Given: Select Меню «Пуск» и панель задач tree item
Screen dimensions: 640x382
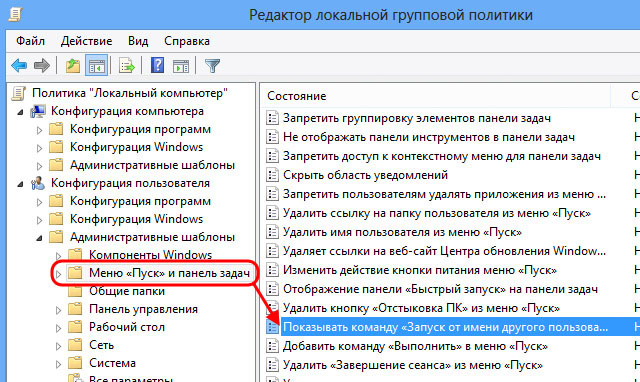Looking at the screenshot, I should 169,273.
